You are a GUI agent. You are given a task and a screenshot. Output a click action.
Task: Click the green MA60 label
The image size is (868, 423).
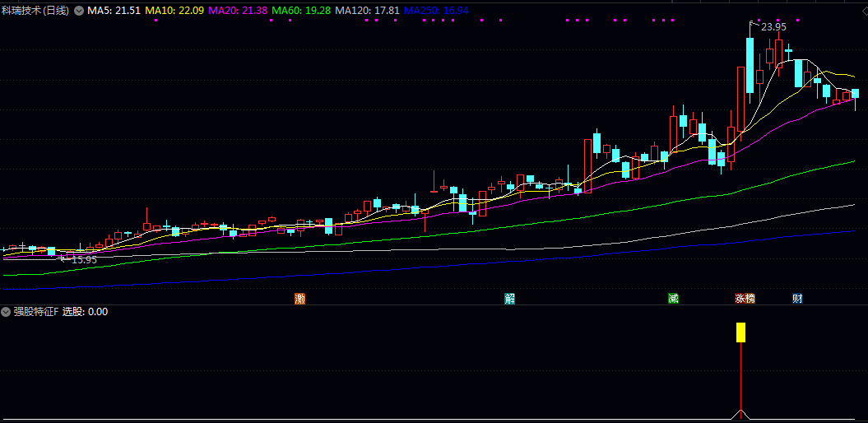(x=303, y=11)
